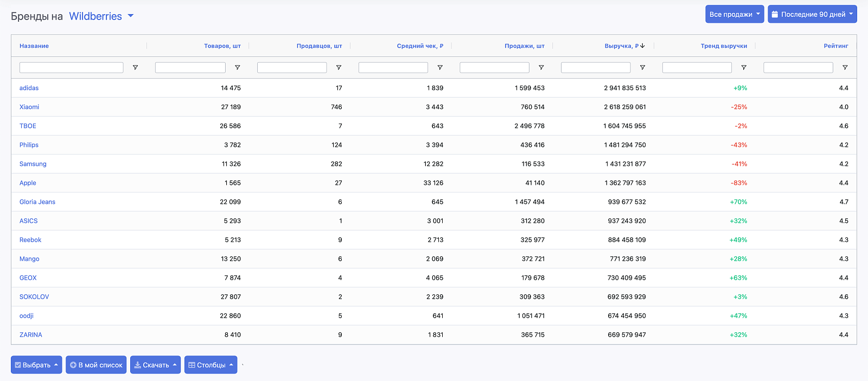Click the filter icon for Продажи, шт column

(541, 68)
